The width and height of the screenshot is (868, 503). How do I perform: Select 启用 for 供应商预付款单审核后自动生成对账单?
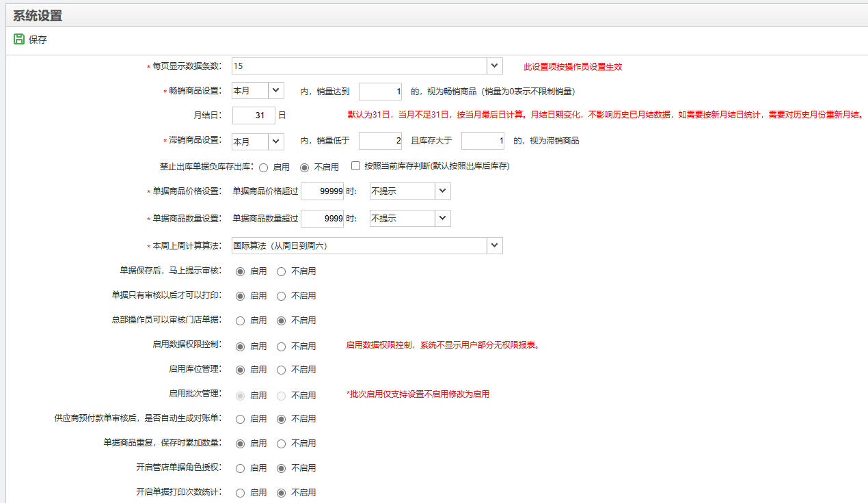(x=240, y=419)
